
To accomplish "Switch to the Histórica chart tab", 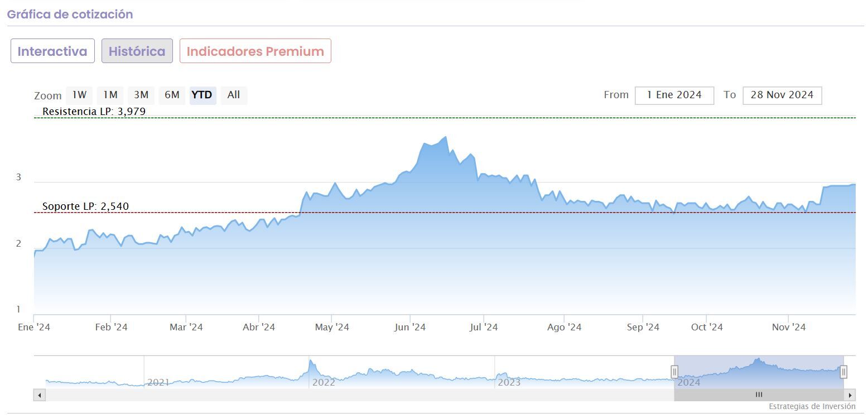I will coord(137,51).
